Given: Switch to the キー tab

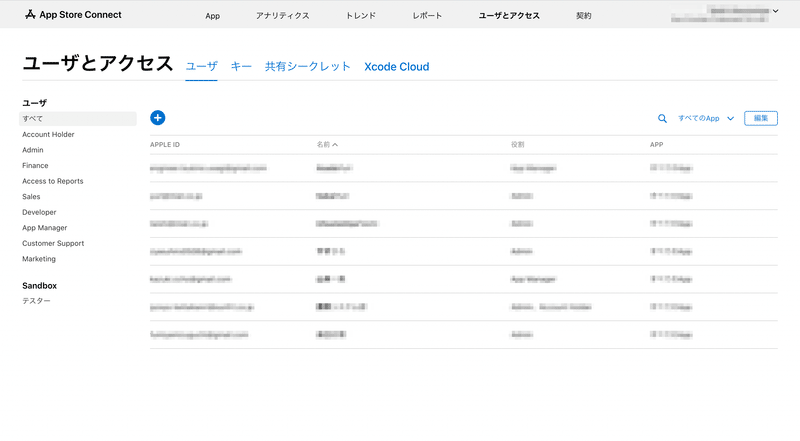Looking at the screenshot, I should [241, 66].
